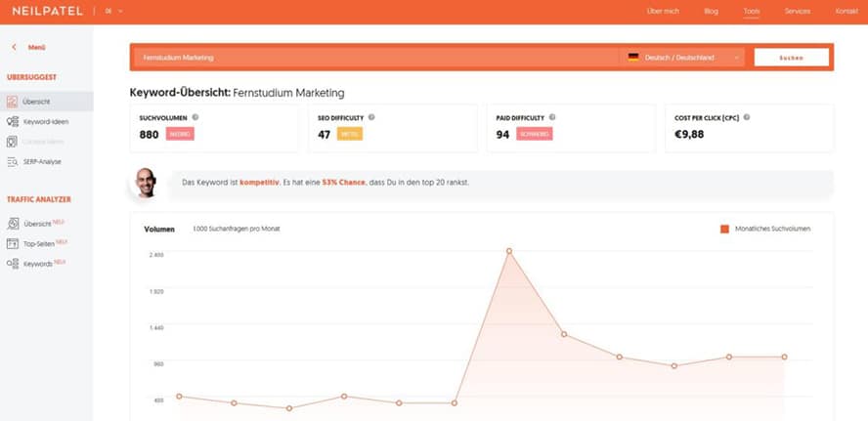The image size is (868, 421).
Task: Click the Keyword-Ideen icon
Action: pos(12,122)
